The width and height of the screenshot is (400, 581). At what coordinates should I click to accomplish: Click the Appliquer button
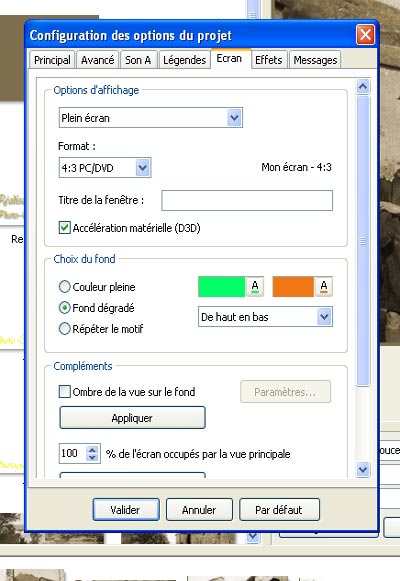[x=132, y=418]
